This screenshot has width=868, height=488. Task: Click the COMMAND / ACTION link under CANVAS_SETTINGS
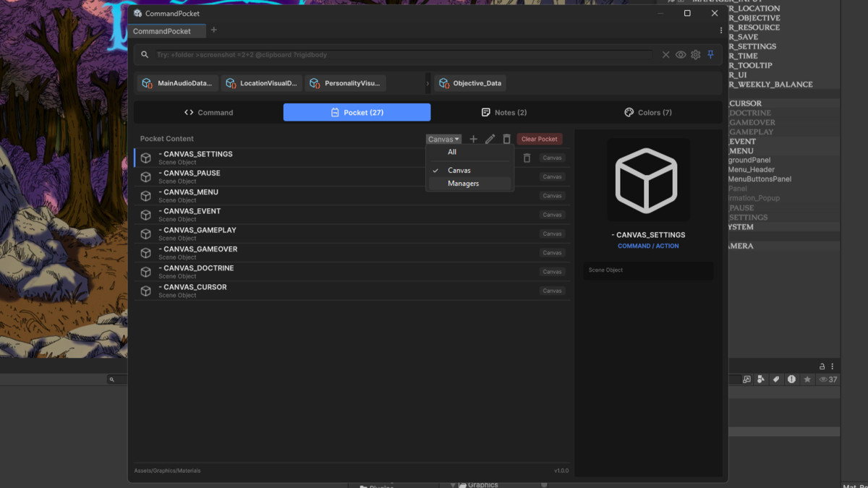648,245
